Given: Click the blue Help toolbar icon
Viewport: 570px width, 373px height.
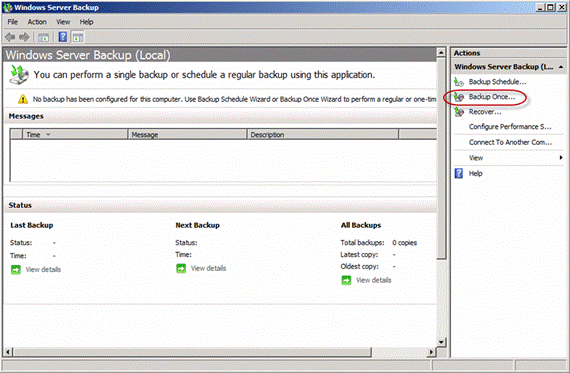Looking at the screenshot, I should [x=63, y=37].
